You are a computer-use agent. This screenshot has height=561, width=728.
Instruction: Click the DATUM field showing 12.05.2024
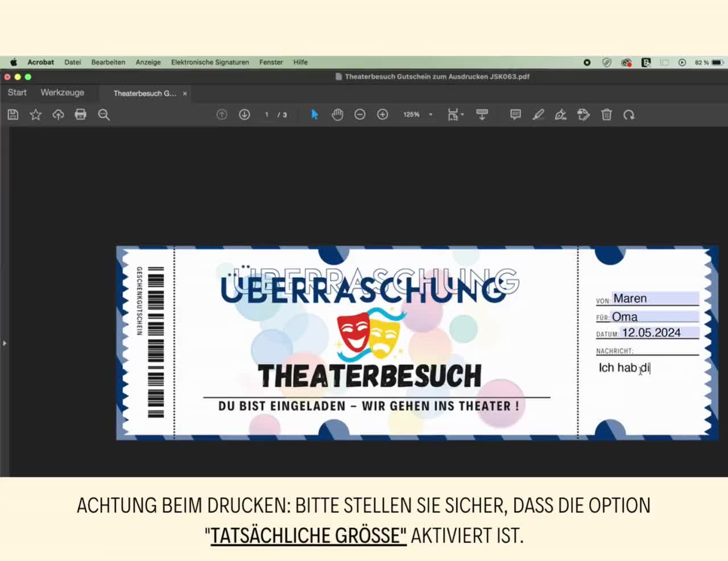pos(655,332)
